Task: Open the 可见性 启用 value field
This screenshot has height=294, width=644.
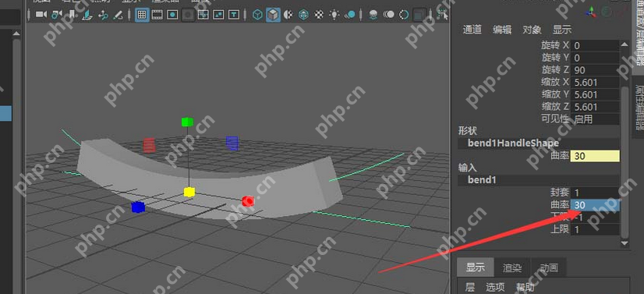Action: tap(595, 119)
